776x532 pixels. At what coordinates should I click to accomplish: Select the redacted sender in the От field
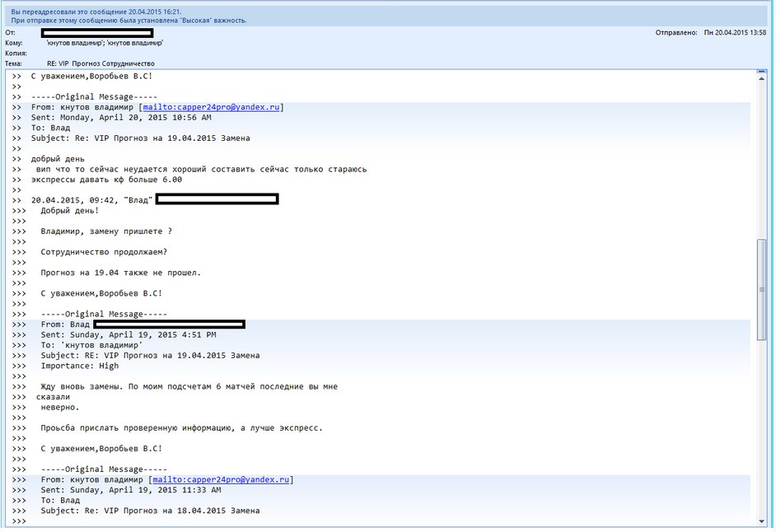(97, 32)
